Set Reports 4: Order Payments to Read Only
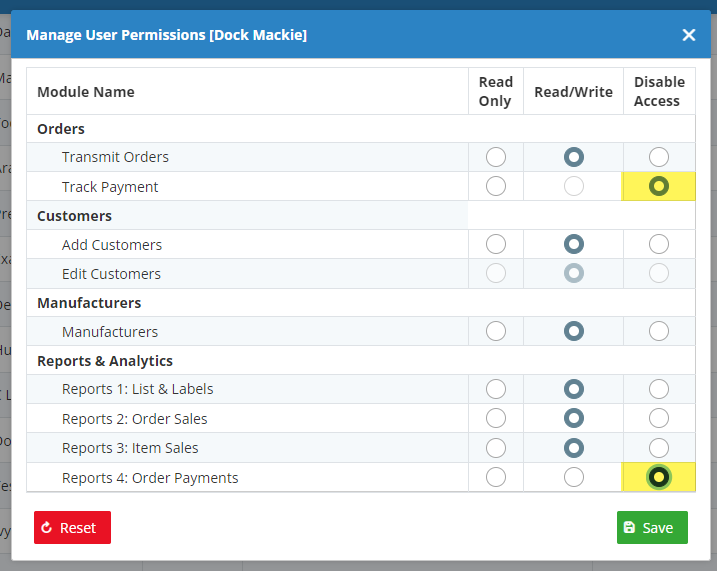The image size is (717, 571). pos(496,477)
